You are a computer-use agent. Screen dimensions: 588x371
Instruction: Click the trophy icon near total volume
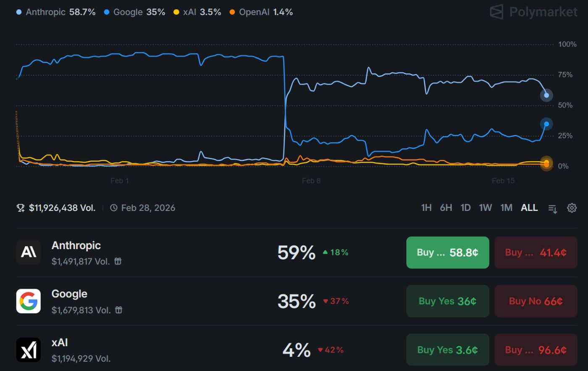click(x=21, y=208)
